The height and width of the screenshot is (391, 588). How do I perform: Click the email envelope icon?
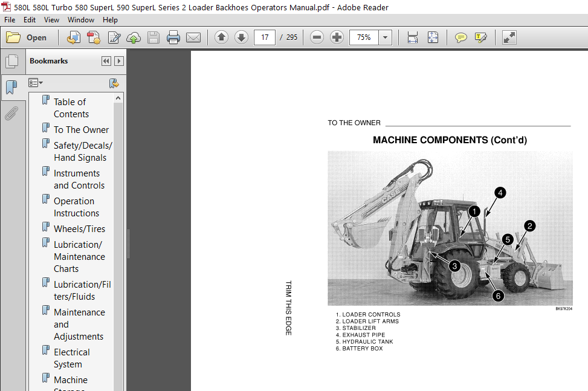(193, 37)
